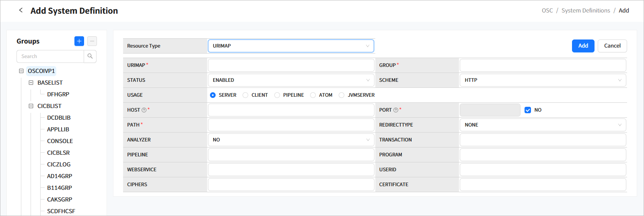Click the back arrow beside Add System Definition

[21, 10]
